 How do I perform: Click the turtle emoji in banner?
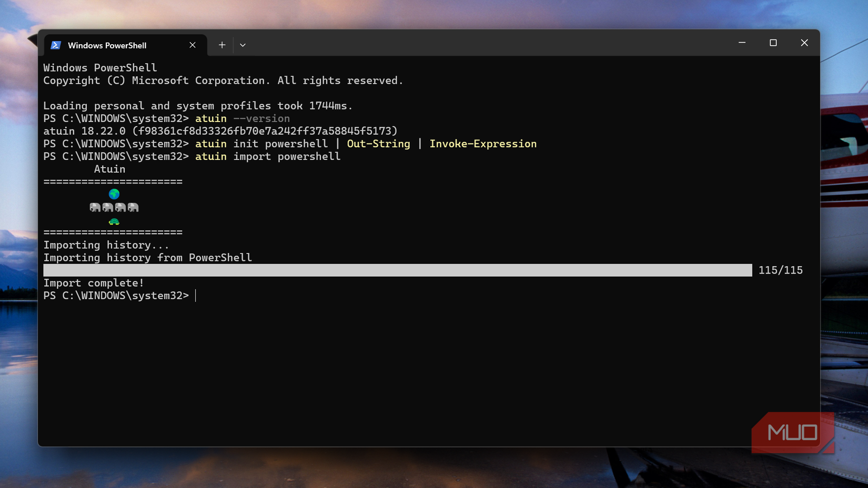click(x=114, y=221)
